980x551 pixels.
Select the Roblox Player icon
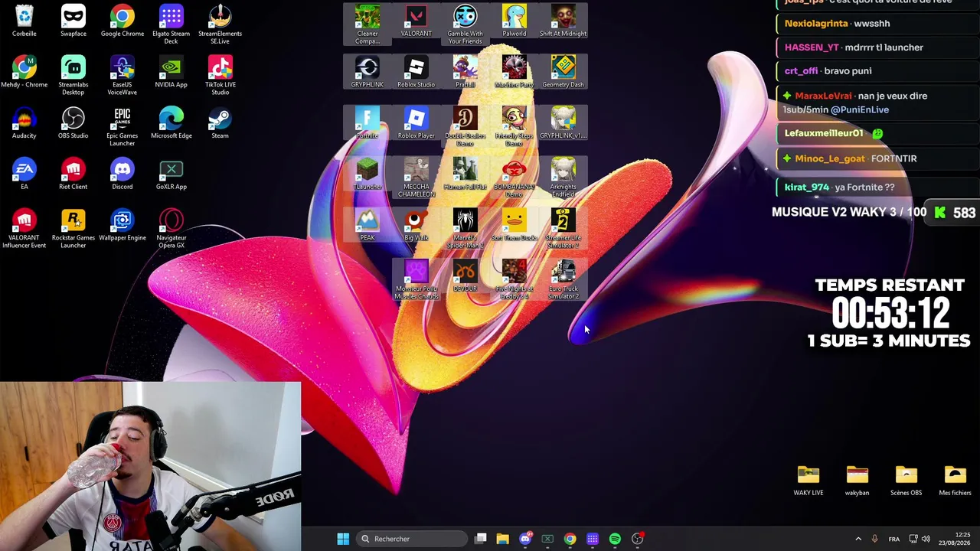point(416,124)
